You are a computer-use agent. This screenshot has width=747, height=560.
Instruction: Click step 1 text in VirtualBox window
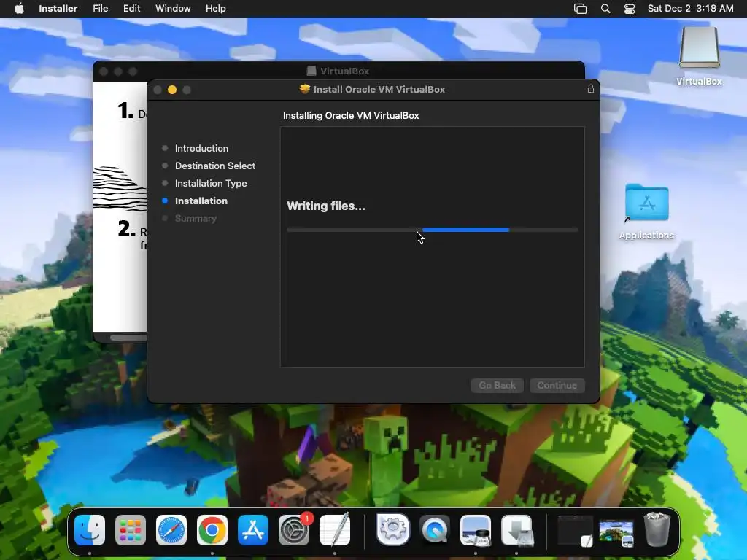click(x=132, y=112)
